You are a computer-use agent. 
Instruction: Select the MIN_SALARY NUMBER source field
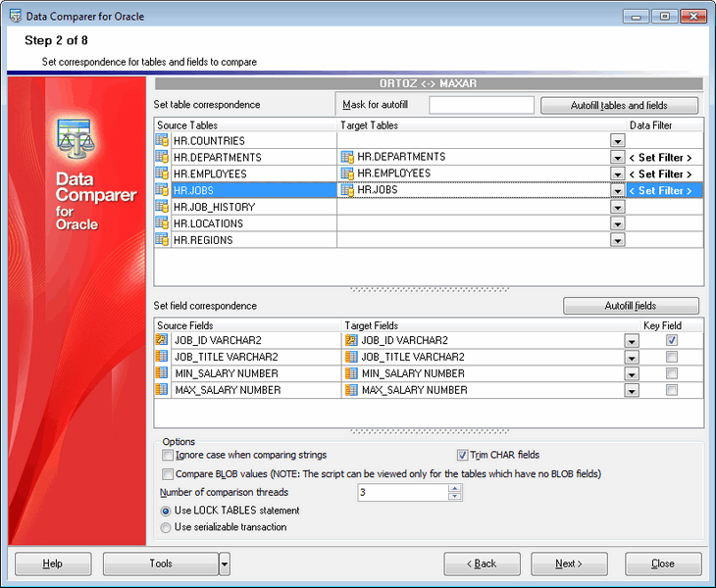[x=256, y=373]
